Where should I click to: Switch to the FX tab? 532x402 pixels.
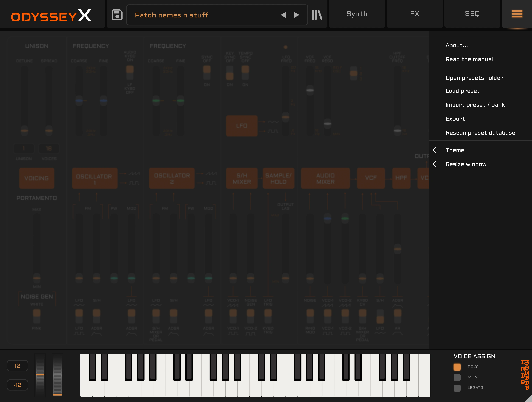415,14
